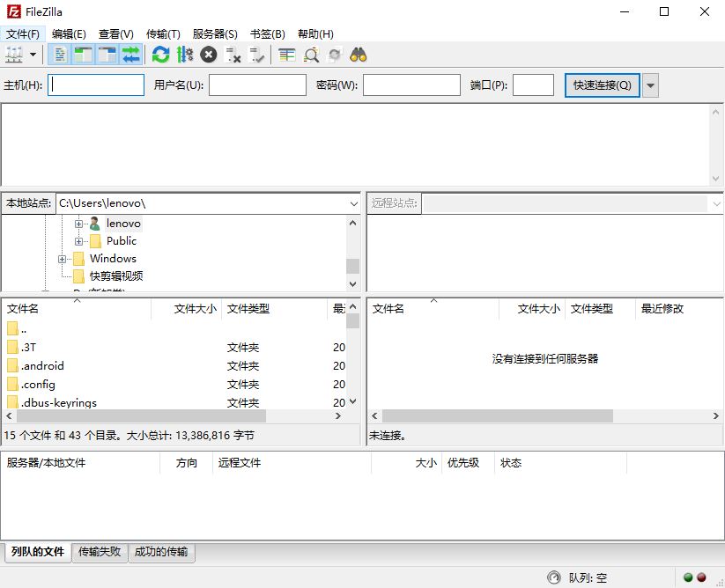Select the parent '..' folder entry
This screenshot has height=588, width=725.
(174, 329)
